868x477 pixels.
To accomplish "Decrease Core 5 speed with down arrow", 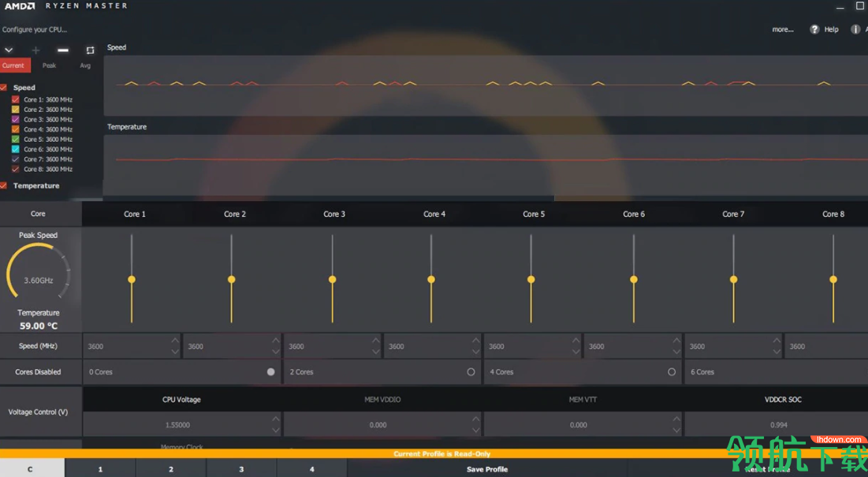I will click(576, 352).
